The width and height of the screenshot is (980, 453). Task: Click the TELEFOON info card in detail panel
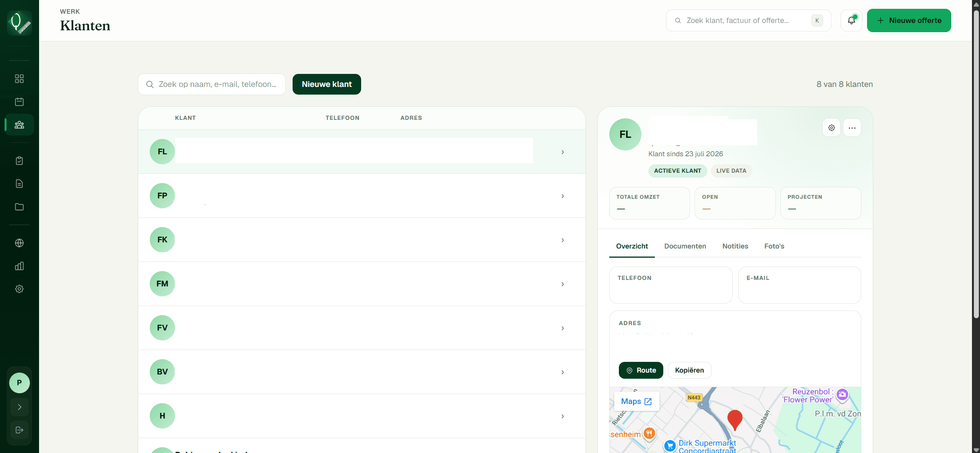pyautogui.click(x=671, y=285)
